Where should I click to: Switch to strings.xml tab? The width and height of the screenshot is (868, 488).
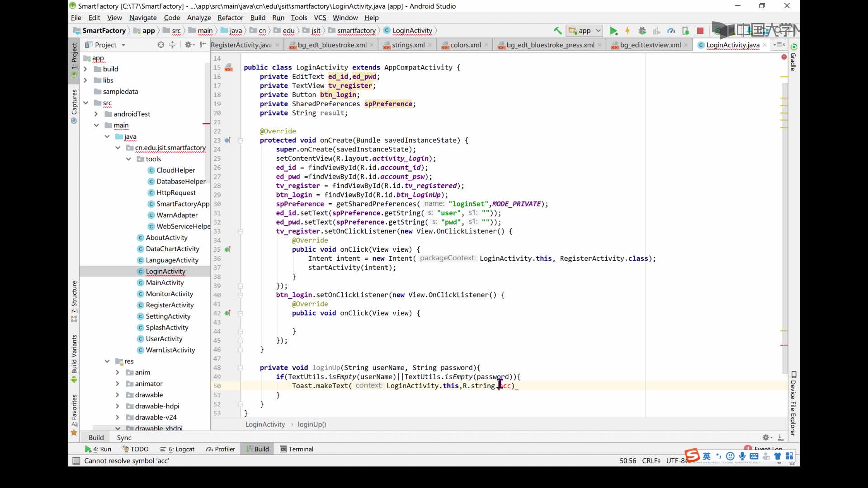tap(408, 45)
